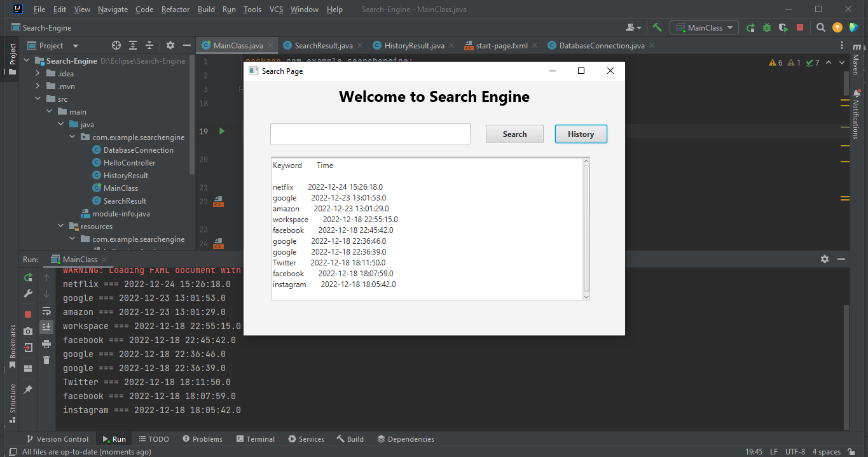This screenshot has width=868, height=457.
Task: Open the VCS menu
Action: [276, 10]
